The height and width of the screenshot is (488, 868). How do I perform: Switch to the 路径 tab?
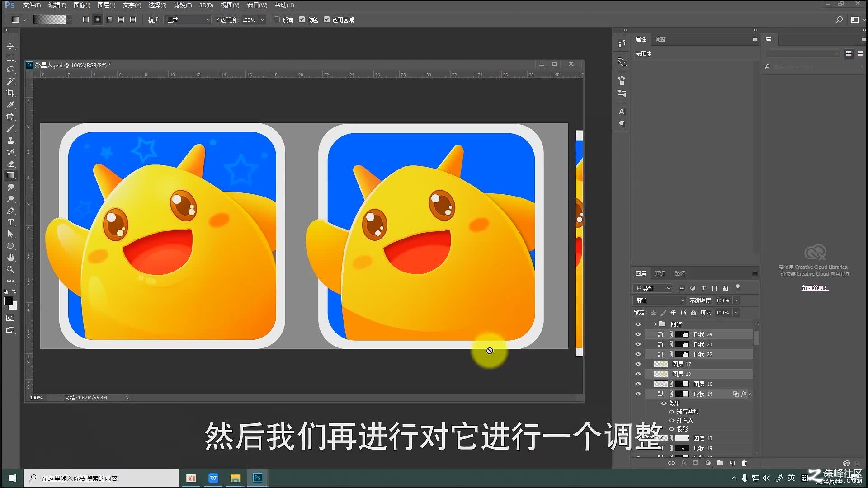[680, 273]
